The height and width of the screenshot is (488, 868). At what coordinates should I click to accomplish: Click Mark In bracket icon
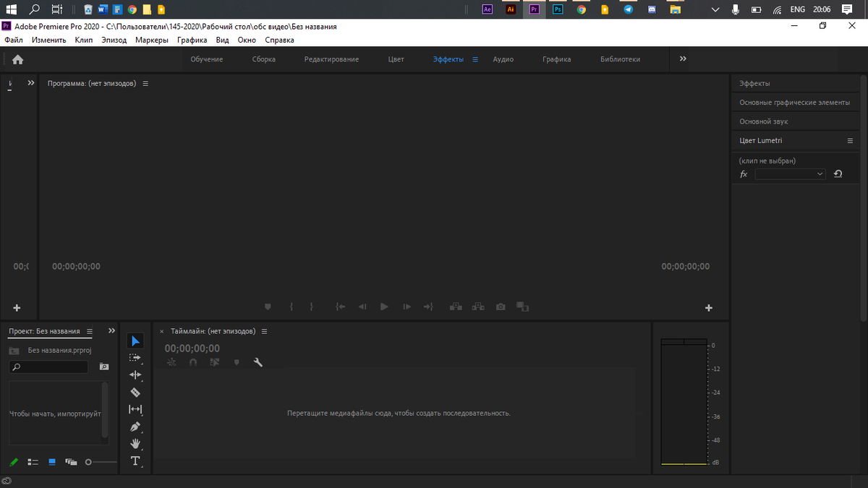coord(291,307)
